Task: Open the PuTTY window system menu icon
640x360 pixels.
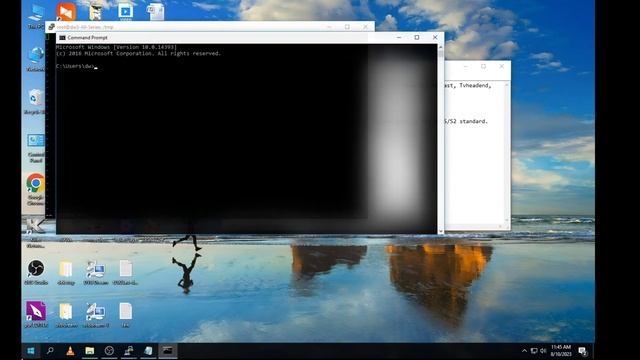Action: coord(51,27)
